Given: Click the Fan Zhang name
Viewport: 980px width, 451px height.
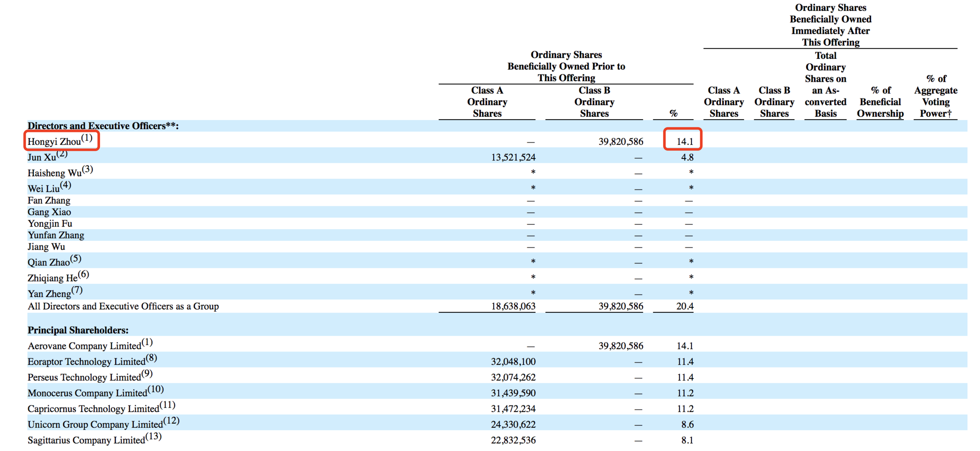Looking at the screenshot, I should [49, 200].
